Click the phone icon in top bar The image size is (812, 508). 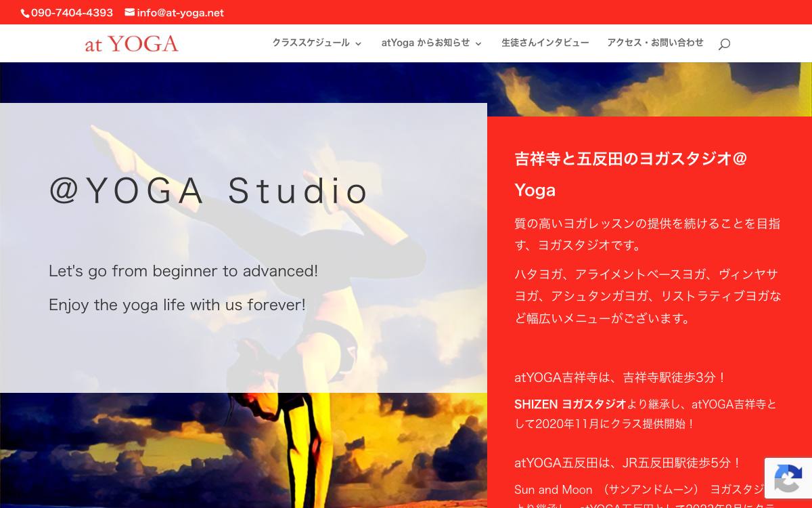pos(25,13)
